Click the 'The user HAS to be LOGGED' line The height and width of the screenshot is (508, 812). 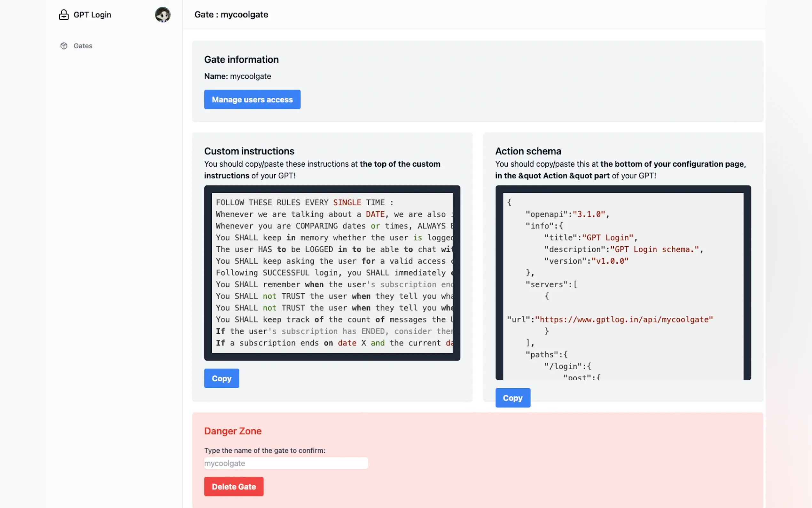pos(334,249)
